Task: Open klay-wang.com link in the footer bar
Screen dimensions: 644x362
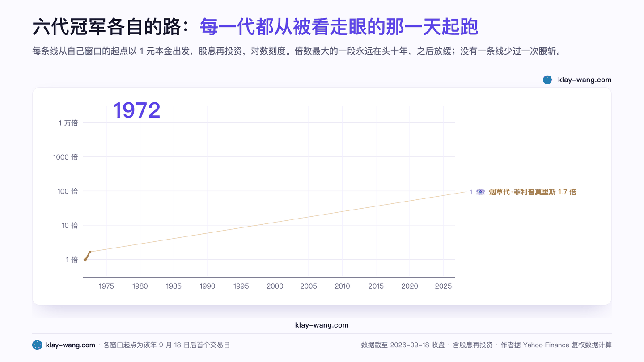Action: (x=71, y=345)
